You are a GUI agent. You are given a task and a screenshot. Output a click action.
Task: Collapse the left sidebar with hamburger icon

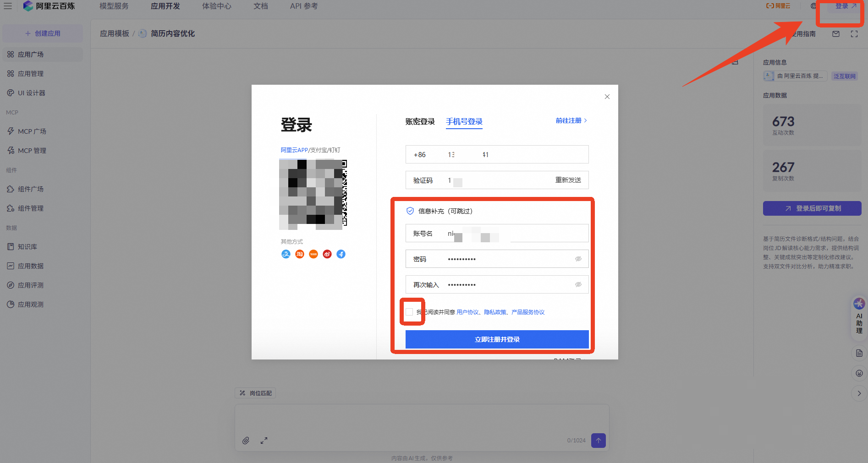pos(7,6)
